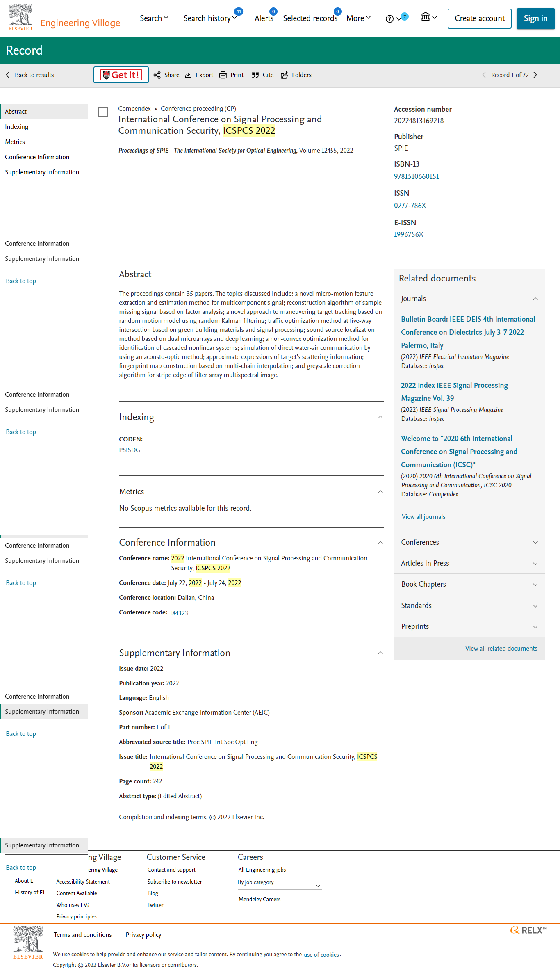
Task: Click the Print icon
Action: tap(223, 75)
